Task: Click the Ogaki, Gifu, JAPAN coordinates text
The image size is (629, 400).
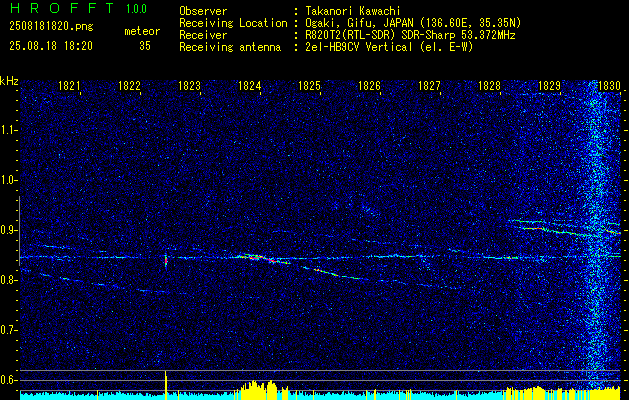Action: [413, 23]
